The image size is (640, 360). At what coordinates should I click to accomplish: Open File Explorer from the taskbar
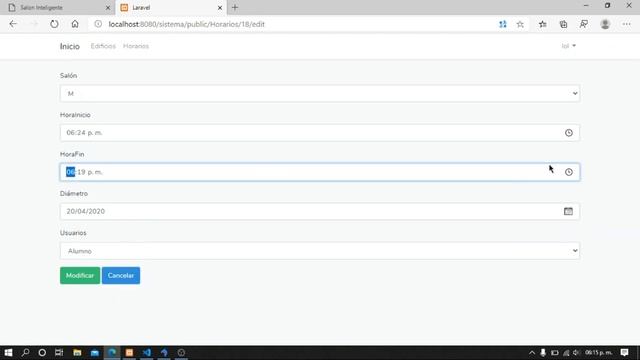coord(77,352)
